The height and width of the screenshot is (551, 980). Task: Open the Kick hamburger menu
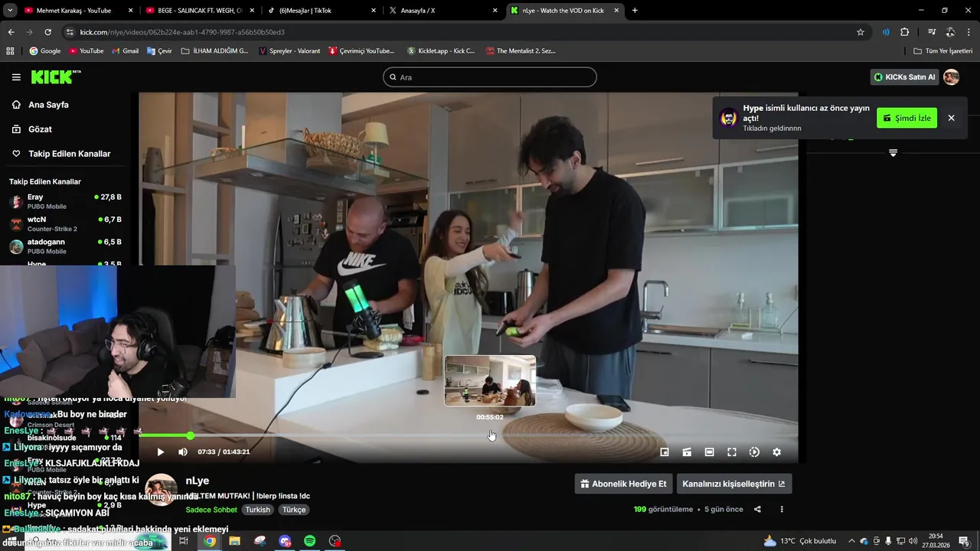coord(16,77)
